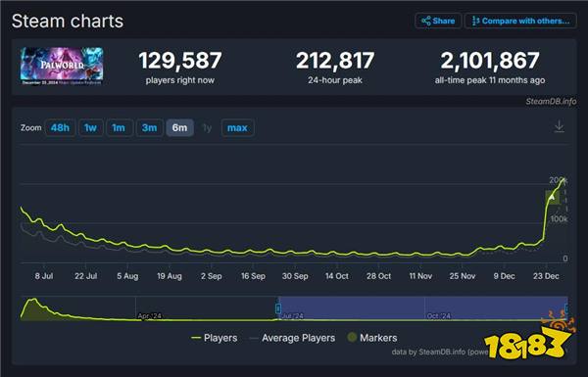Click the 23 Dec axis label
588x377 pixels.
(x=546, y=276)
